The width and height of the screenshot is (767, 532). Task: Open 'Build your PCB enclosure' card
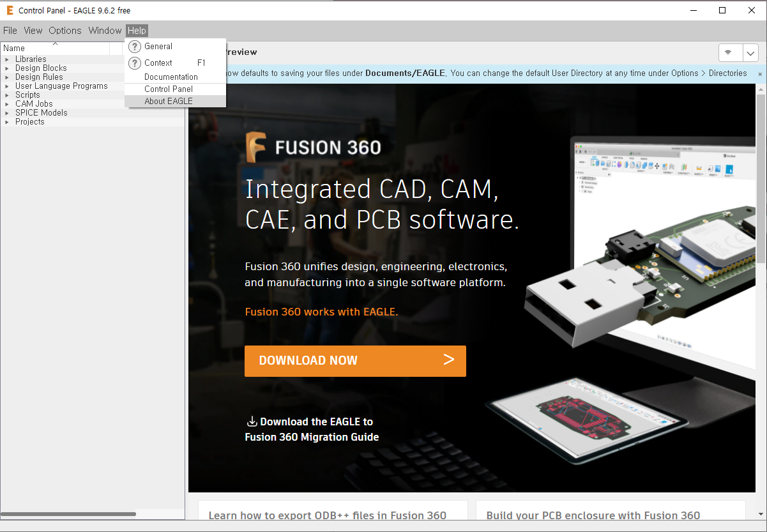pos(610,510)
